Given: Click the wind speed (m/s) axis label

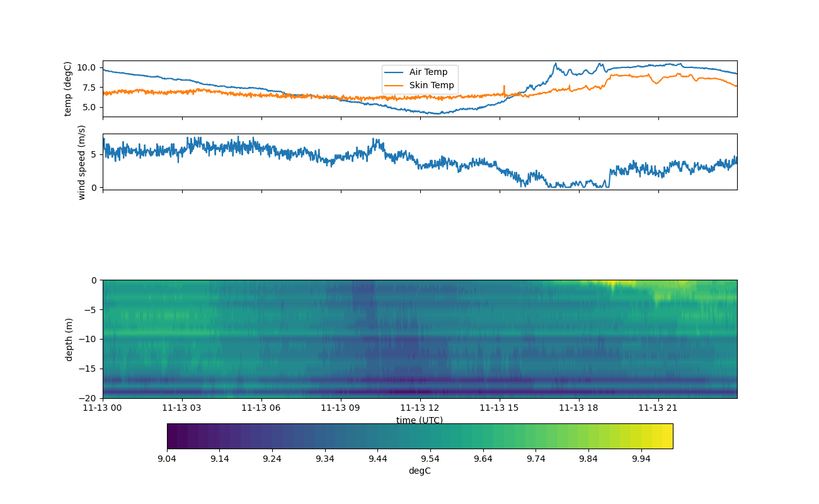Looking at the screenshot, I should coord(81,162).
